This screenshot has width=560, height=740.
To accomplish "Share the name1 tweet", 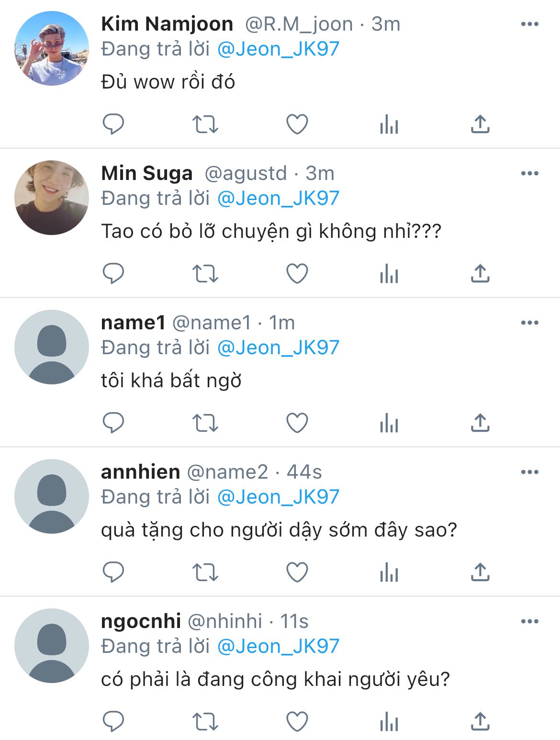I will click(x=480, y=423).
